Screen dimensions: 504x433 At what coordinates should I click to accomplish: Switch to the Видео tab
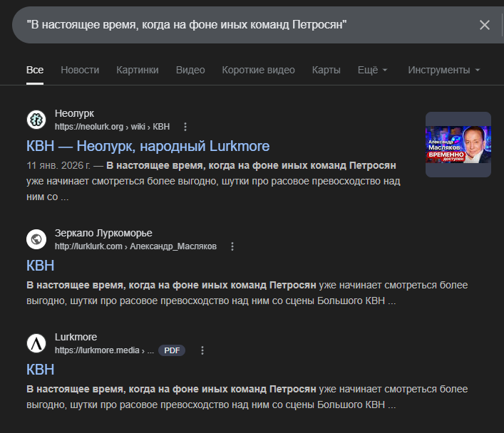(x=190, y=70)
